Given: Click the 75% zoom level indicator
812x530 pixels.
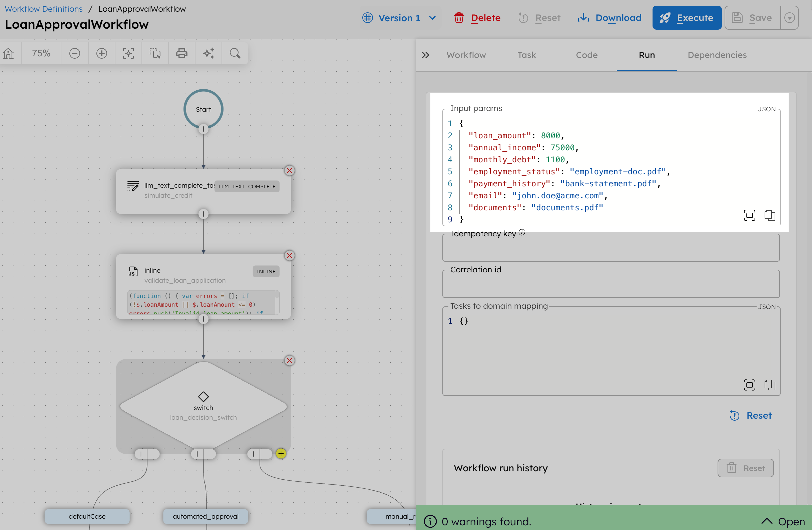Looking at the screenshot, I should pos(41,54).
